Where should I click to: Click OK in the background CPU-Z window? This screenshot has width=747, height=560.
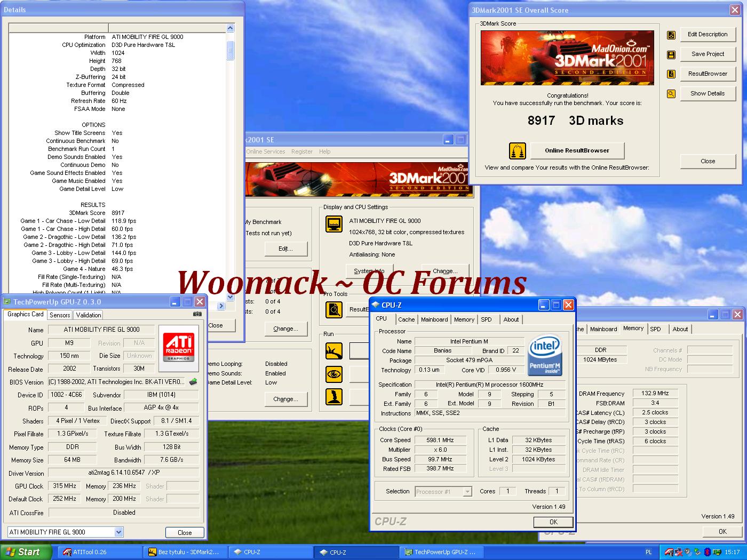(x=722, y=532)
